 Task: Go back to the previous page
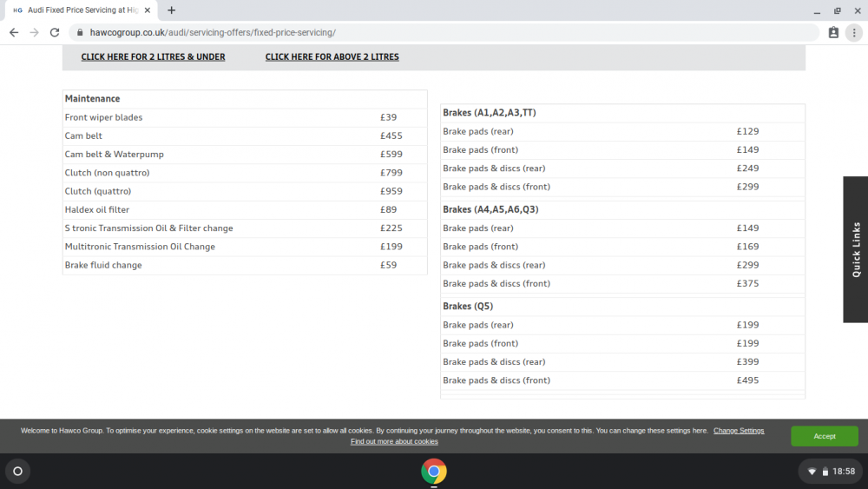pyautogui.click(x=14, y=33)
